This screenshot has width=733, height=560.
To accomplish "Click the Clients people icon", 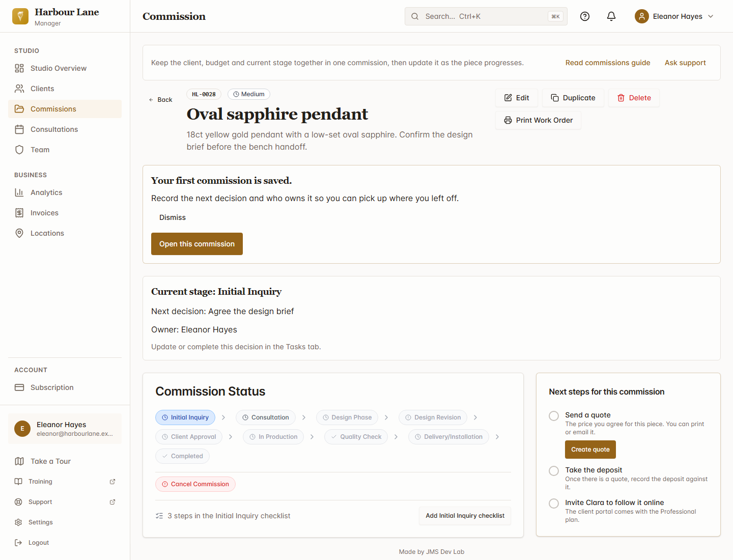I will [19, 89].
